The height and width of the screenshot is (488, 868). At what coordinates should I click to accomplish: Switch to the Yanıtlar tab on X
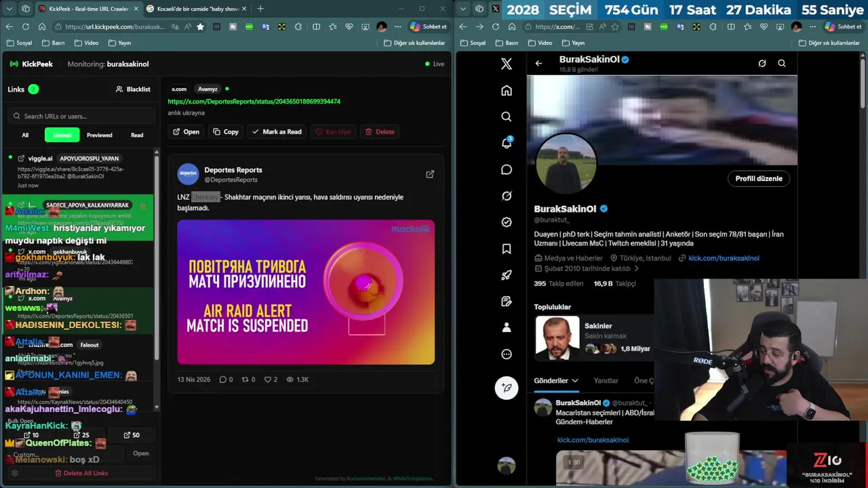click(606, 381)
